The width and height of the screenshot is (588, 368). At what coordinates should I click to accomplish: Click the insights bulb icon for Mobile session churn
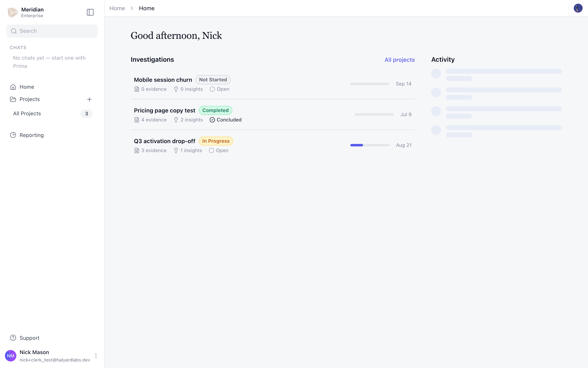click(176, 89)
